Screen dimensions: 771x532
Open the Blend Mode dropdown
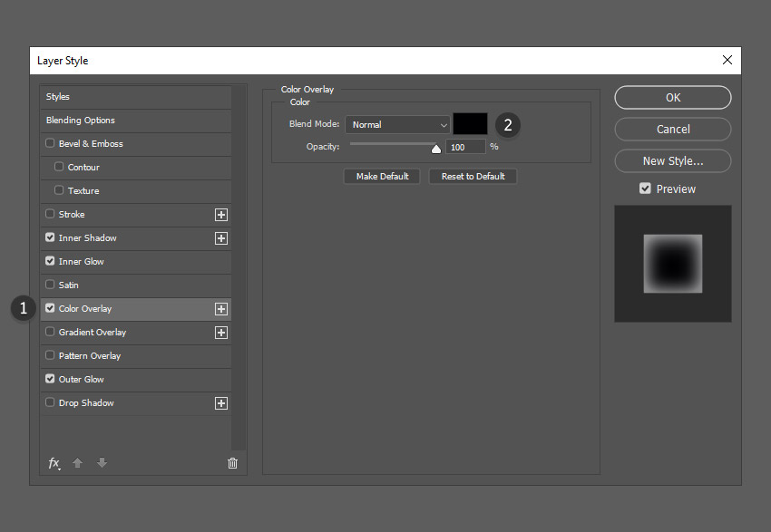click(397, 125)
